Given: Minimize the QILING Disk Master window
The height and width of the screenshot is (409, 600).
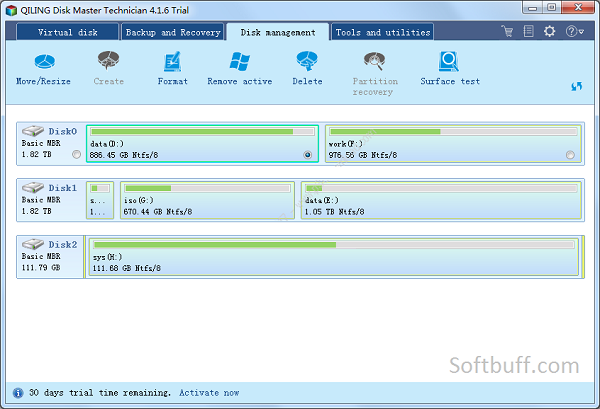Looking at the screenshot, I should [x=532, y=8].
